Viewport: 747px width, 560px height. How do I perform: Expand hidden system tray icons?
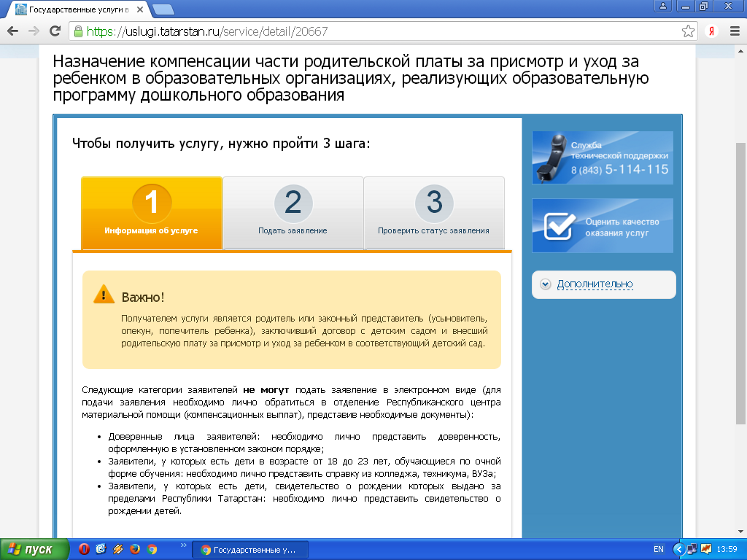coord(679,549)
